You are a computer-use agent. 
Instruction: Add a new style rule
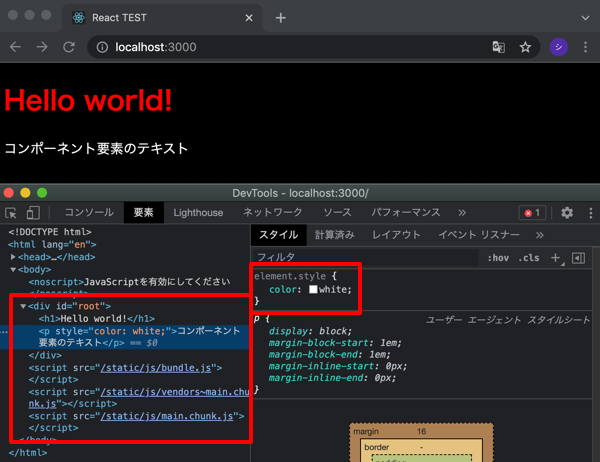click(556, 258)
